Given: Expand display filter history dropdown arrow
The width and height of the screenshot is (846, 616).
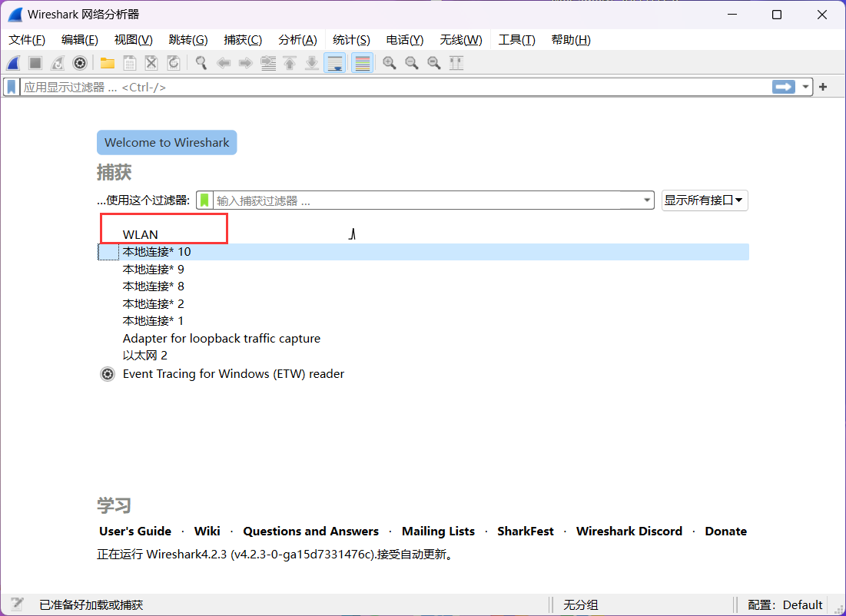Looking at the screenshot, I should pos(805,87).
